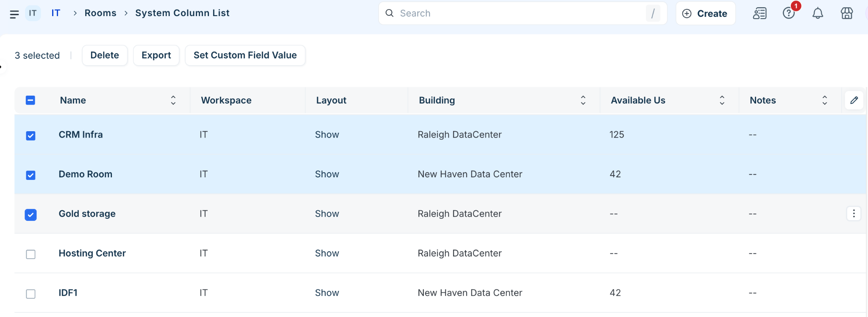Screen dimensions: 868x317
Task: Click the pencil icon to edit columns
Action: pos(854,100)
